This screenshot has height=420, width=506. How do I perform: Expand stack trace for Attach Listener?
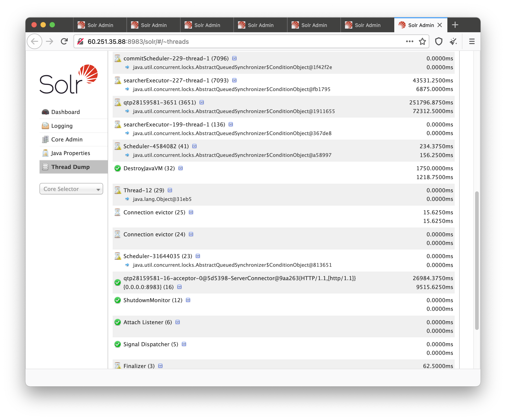click(178, 322)
